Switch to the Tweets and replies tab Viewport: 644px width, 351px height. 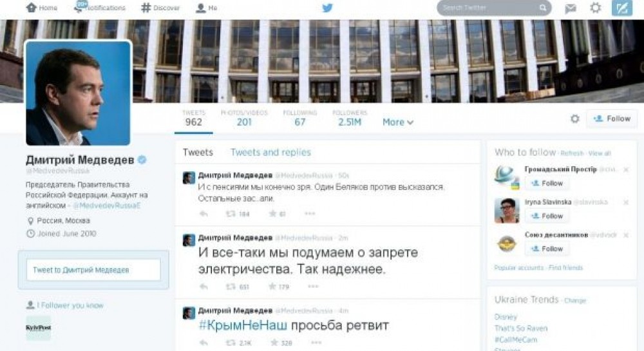(270, 152)
